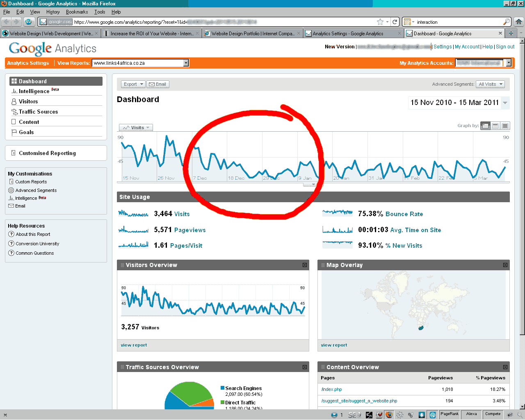525x420 pixels.
Task: Click the Reload page icon
Action: (395, 22)
